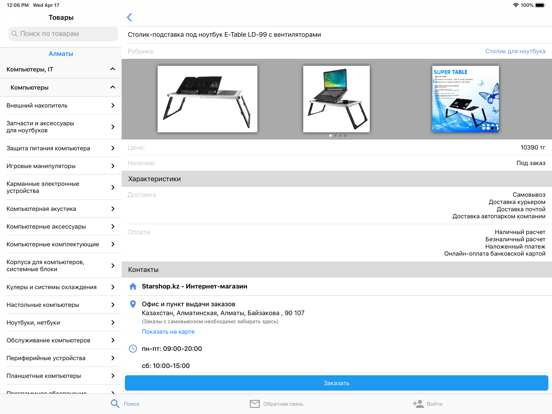Select Обслуживание компьютеров category
Image resolution: width=552 pixels, height=414 pixels.
(61, 340)
